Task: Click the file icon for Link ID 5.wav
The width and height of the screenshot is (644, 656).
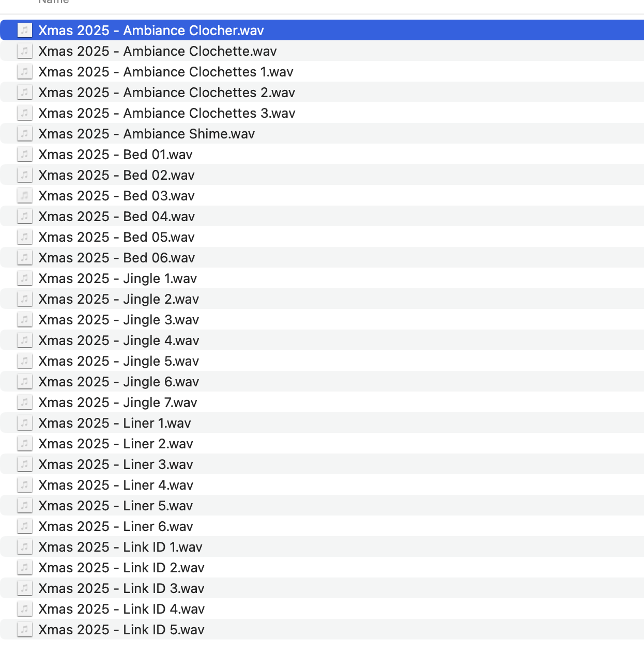Action: coord(24,630)
